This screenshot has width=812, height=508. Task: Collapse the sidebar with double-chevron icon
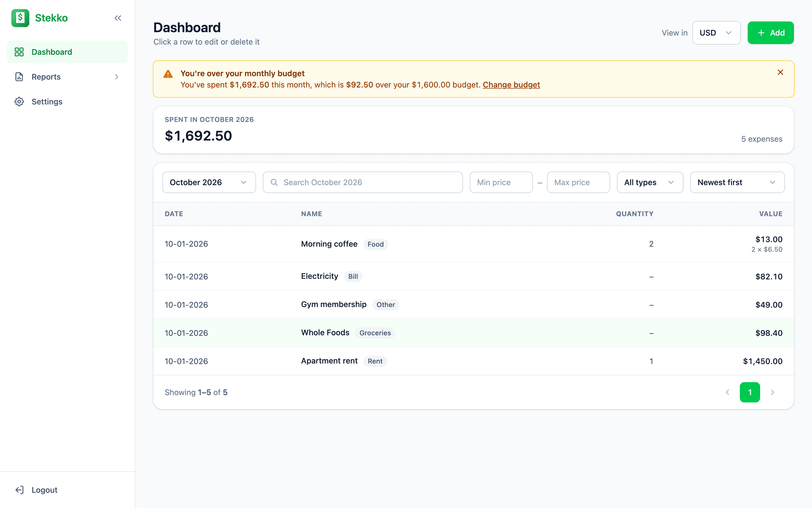click(x=118, y=18)
